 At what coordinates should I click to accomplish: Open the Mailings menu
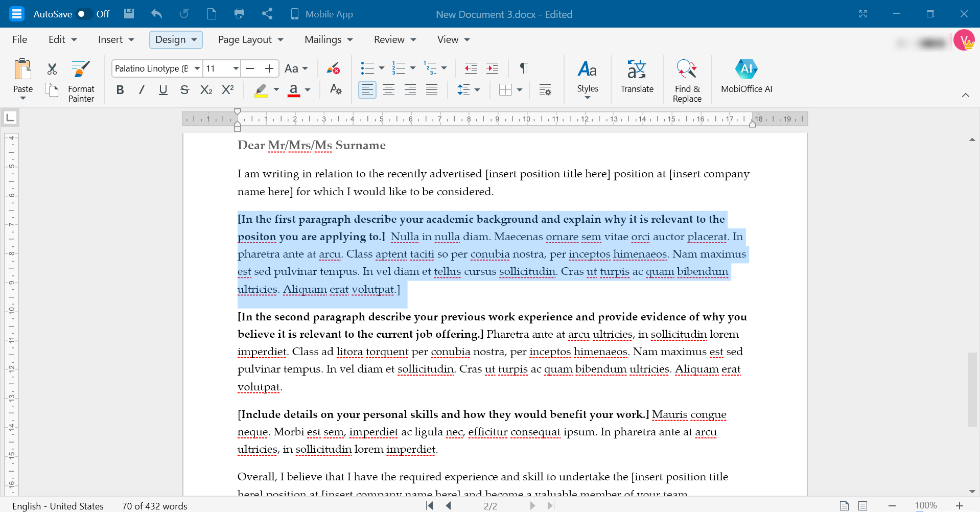pyautogui.click(x=329, y=39)
